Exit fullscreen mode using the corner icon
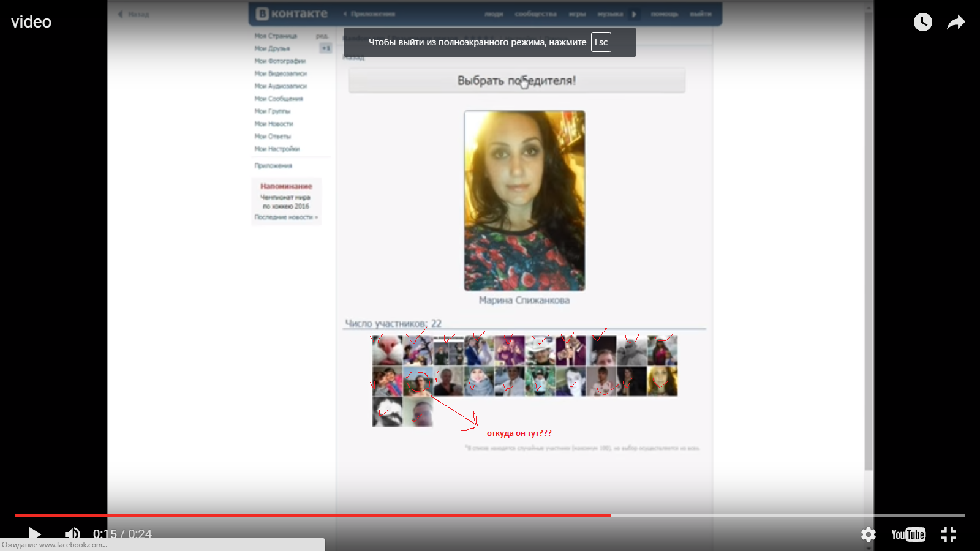Screen dimensions: 980x551 [x=948, y=534]
